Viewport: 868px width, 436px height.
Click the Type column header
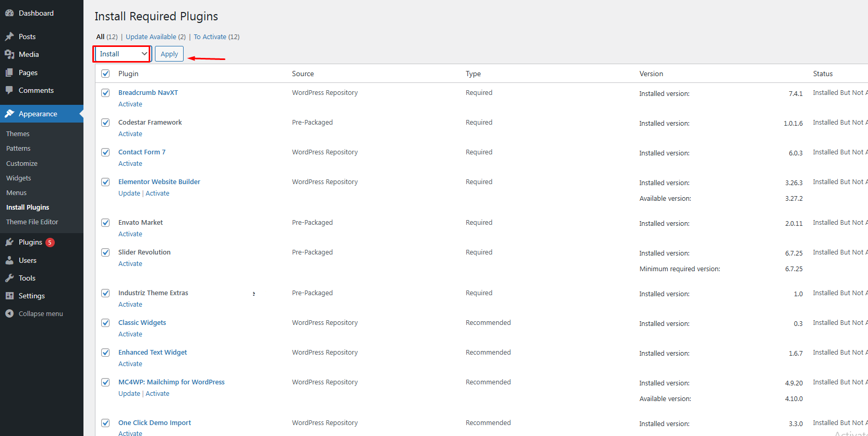473,74
